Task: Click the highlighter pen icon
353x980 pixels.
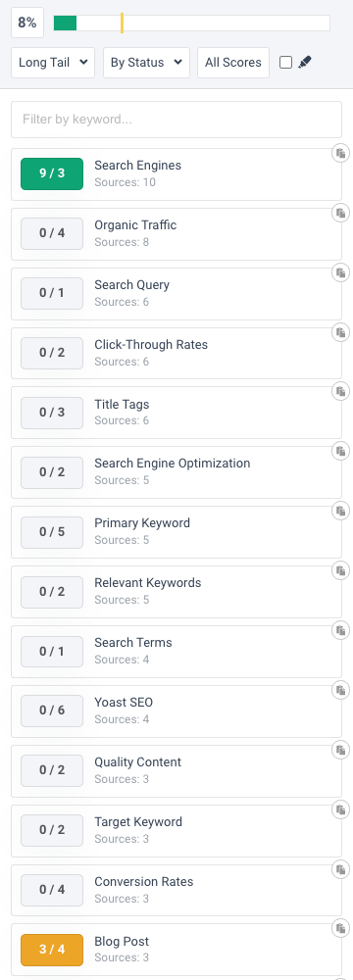Action: tap(305, 62)
